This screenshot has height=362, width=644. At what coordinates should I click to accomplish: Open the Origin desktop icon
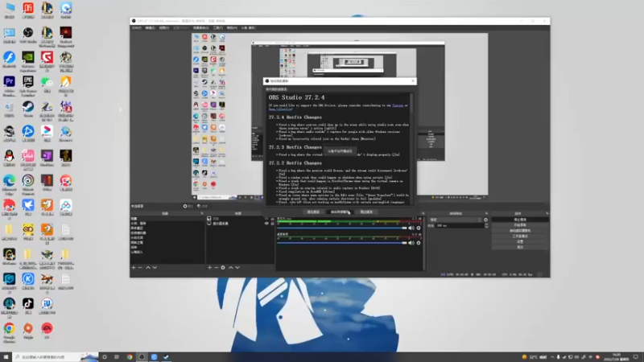(28, 331)
